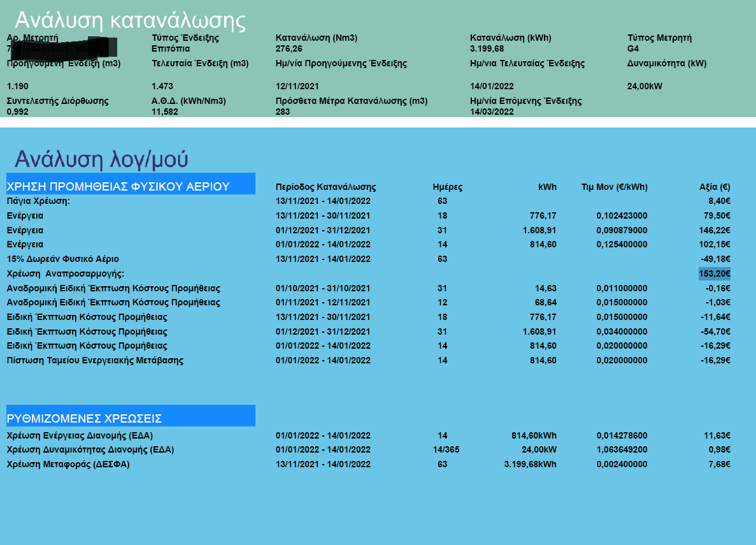Click the days value 14/365

(x=446, y=449)
